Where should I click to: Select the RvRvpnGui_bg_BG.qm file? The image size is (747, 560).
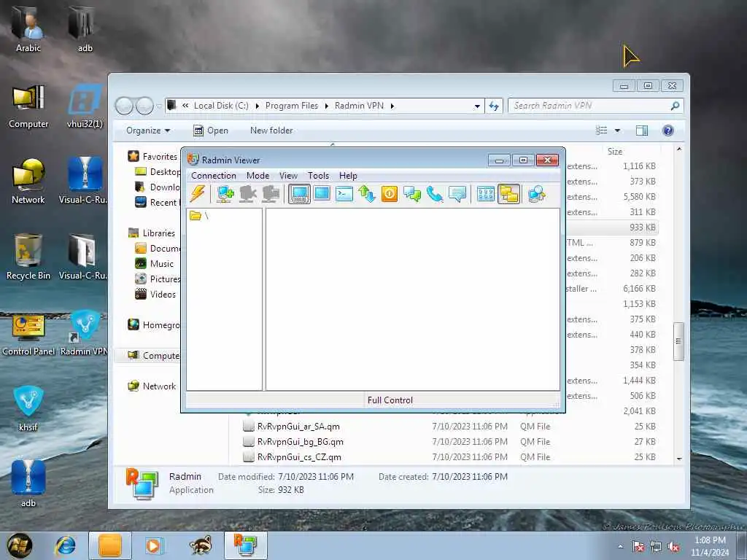300,442
